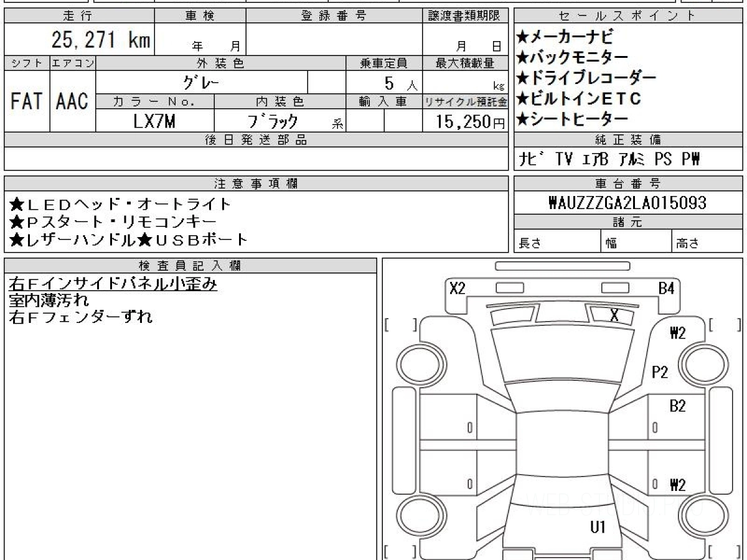
Task: Click interior color ブラック
Action: tap(273, 121)
